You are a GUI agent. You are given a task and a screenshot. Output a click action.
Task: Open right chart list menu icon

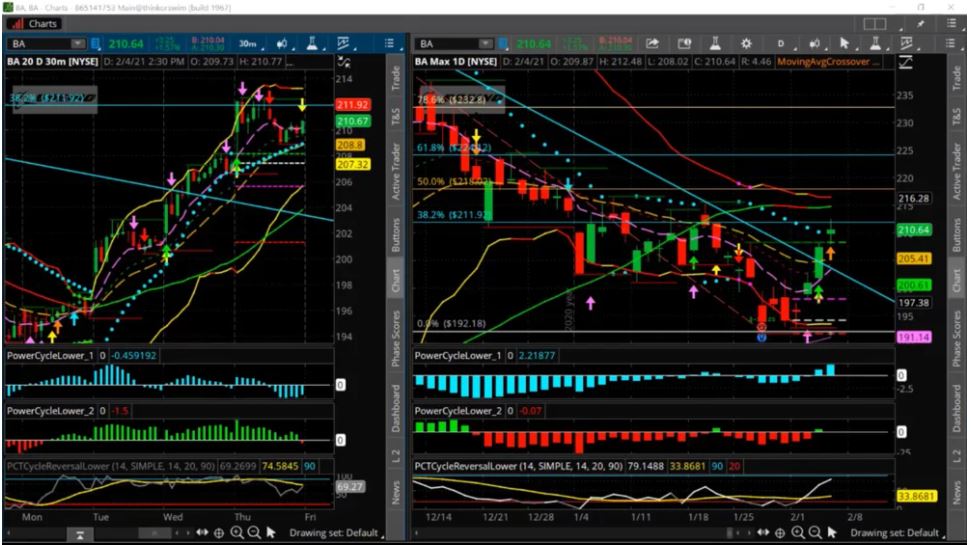point(950,43)
